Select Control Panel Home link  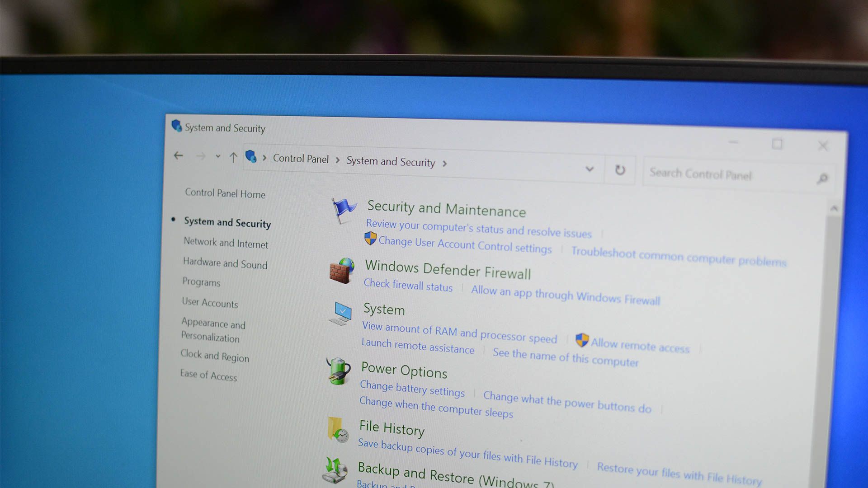pyautogui.click(x=225, y=194)
